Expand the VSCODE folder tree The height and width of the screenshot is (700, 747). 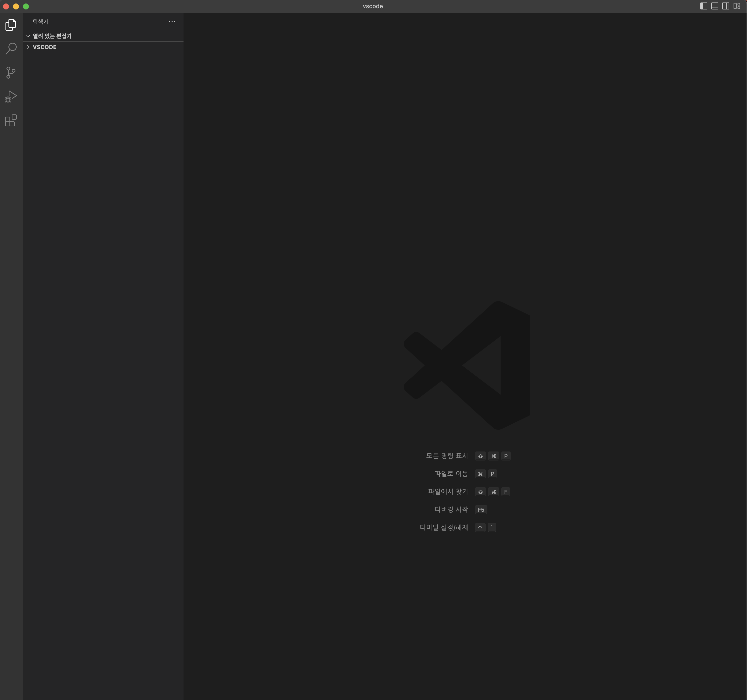[28, 47]
